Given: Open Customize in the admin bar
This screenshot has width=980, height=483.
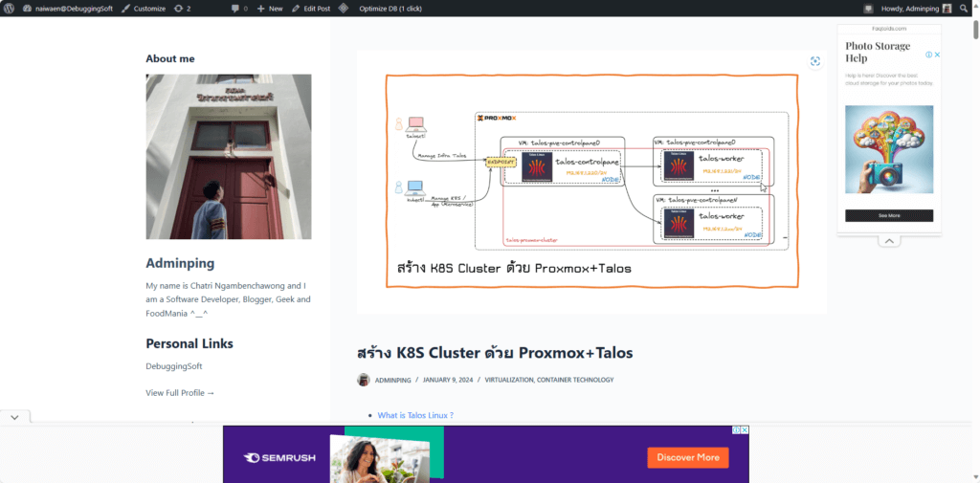Looking at the screenshot, I should [144, 8].
